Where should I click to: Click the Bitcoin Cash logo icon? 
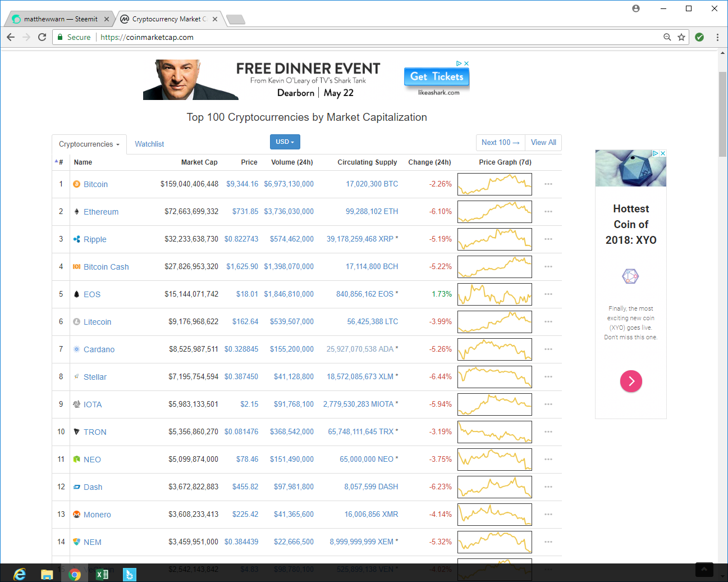click(77, 266)
